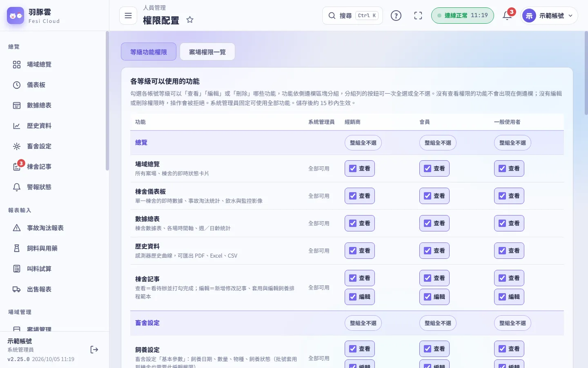Uncheck 經銷商 編輯 for 棟舍記事
588x368 pixels.
click(x=353, y=297)
